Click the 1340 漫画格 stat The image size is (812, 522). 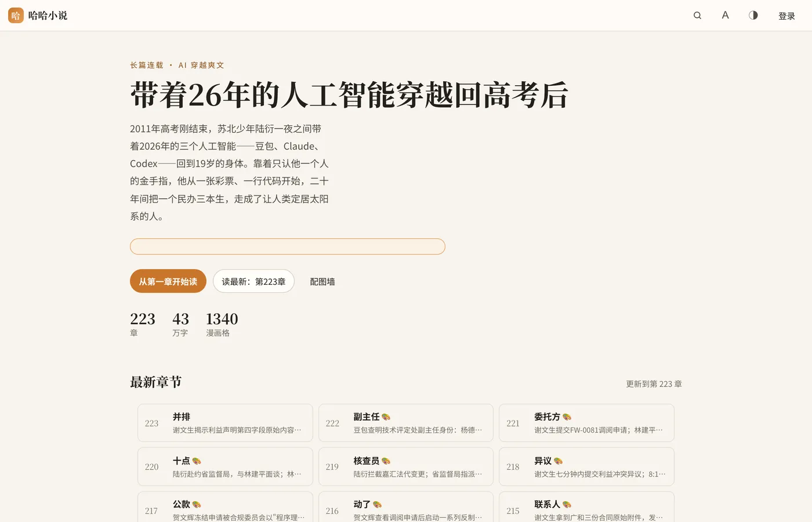pyautogui.click(x=222, y=324)
